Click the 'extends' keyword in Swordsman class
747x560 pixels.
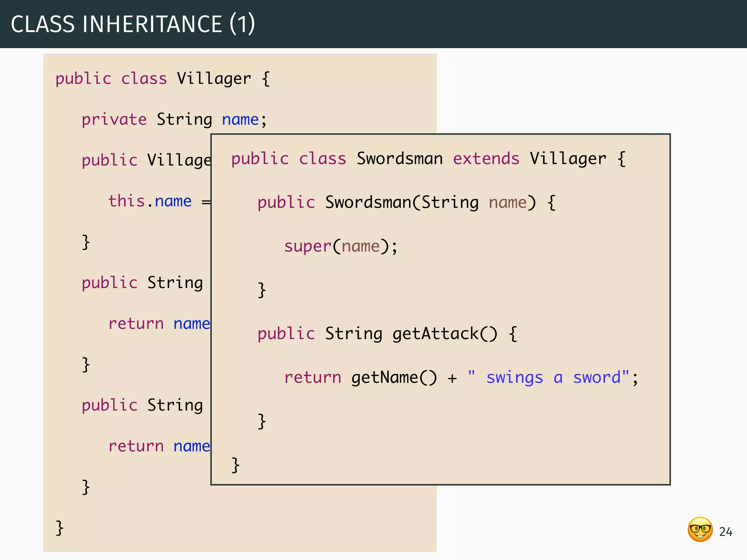tap(486, 159)
